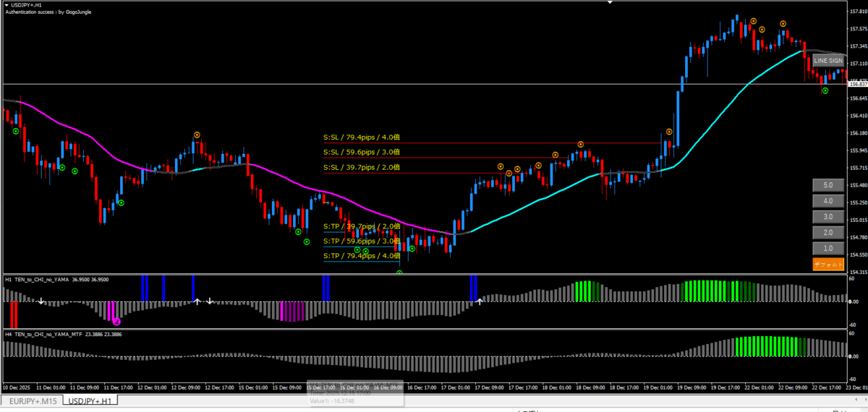868x412 pixels.
Task: Click the 156.837 current price label
Action: pyautogui.click(x=857, y=85)
